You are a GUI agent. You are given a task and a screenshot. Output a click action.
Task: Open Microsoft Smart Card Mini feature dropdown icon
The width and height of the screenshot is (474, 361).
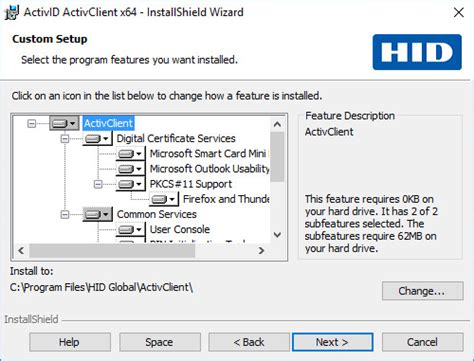coord(130,154)
